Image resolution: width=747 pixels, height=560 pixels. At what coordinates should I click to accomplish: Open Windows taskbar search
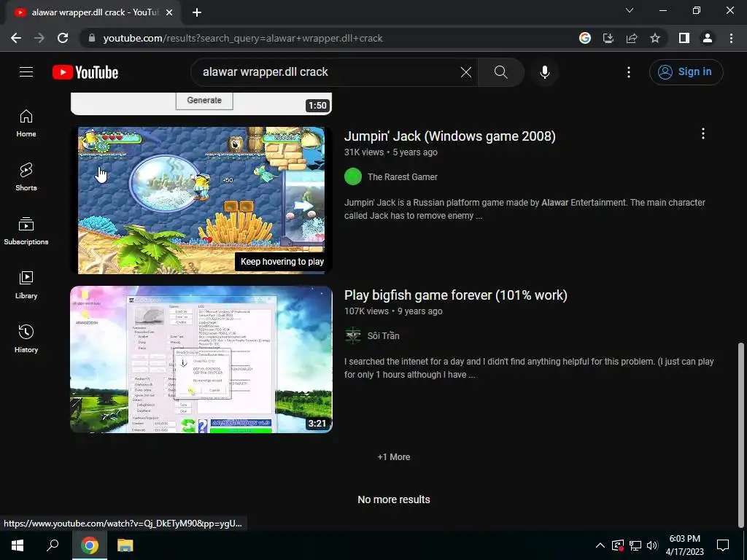tap(53, 545)
